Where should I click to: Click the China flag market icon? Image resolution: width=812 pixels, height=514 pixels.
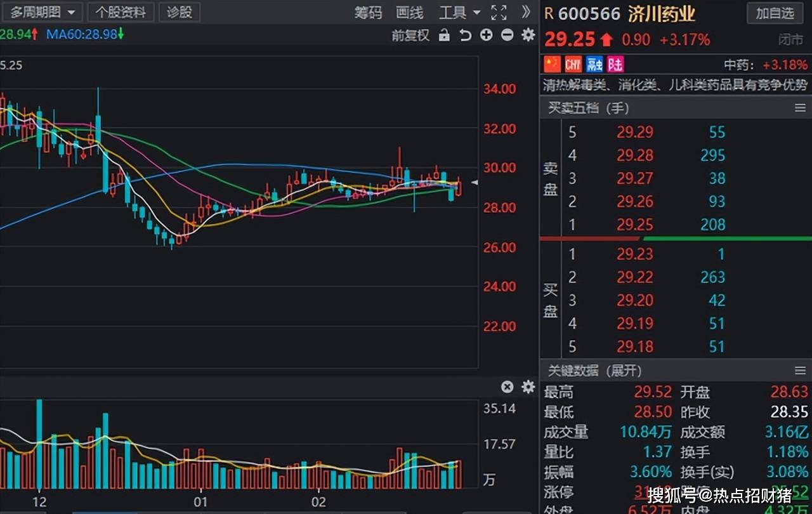point(553,64)
